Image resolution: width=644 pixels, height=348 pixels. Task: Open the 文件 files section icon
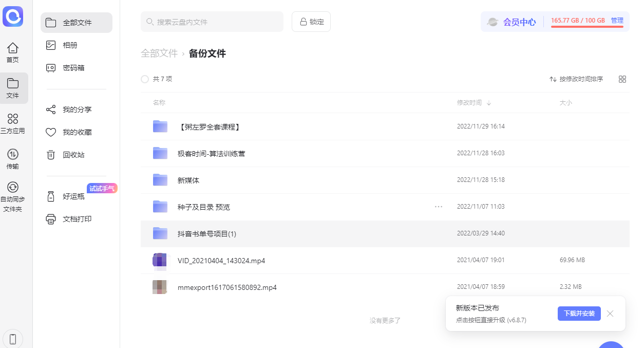(x=13, y=83)
